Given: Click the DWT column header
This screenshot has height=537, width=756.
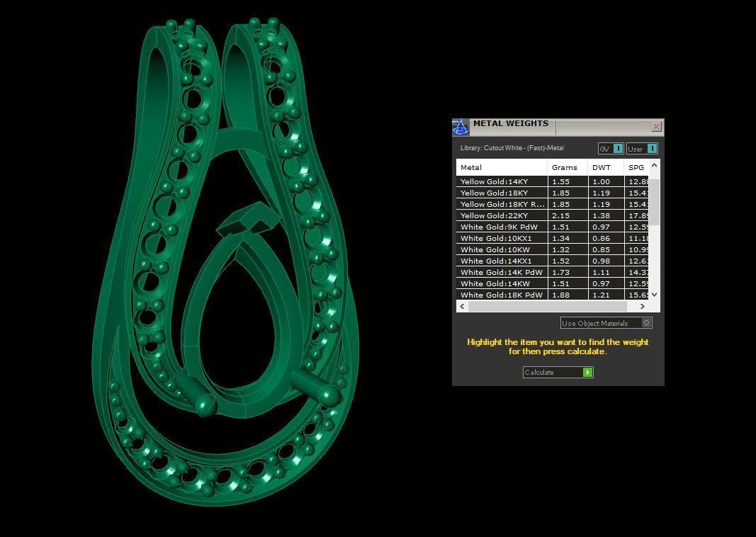Looking at the screenshot, I should [606, 167].
